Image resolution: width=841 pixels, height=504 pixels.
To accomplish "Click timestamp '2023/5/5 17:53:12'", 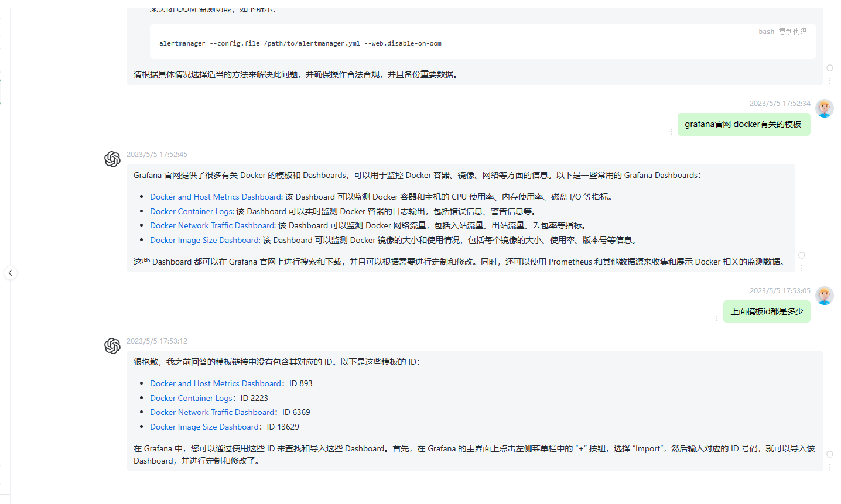I will point(157,341).
